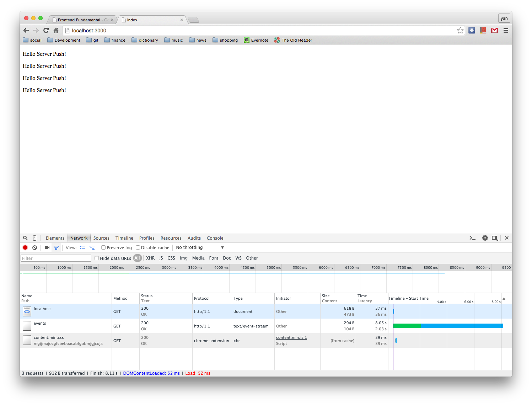Click the network Filter text field
The height and width of the screenshot is (405, 532).
coord(56,258)
